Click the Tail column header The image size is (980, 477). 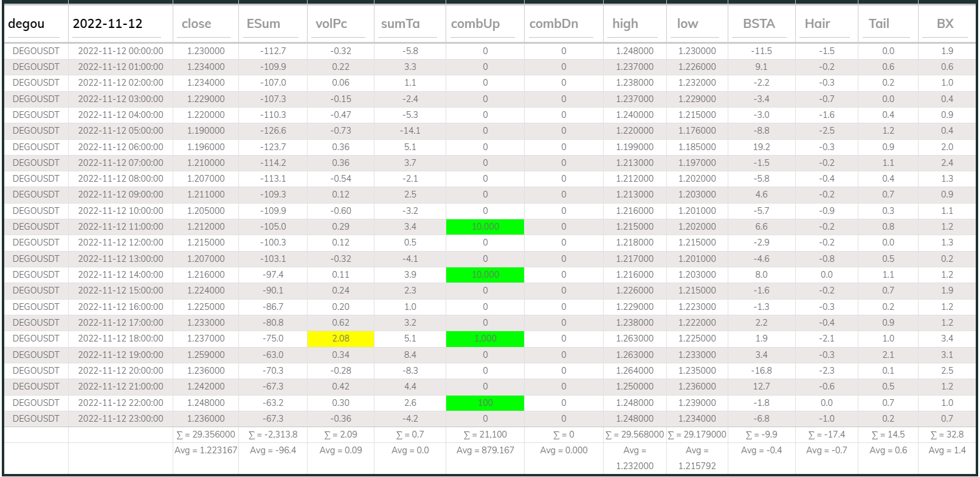(x=888, y=24)
